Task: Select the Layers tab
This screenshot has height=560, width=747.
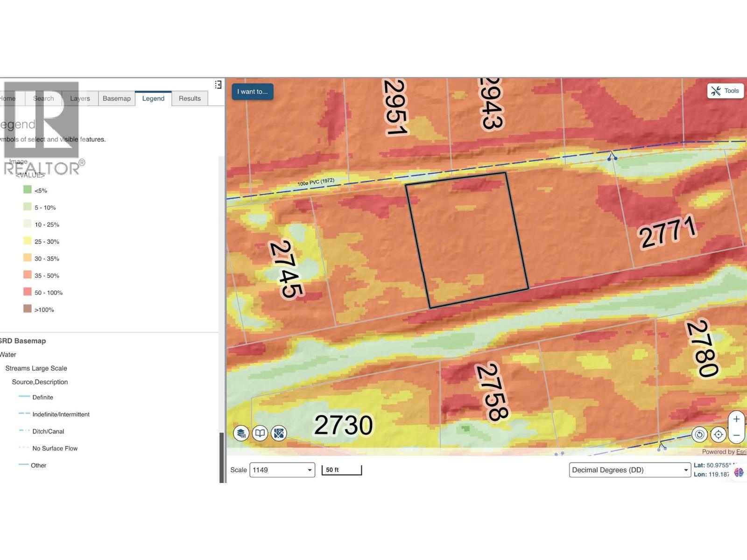Action: (80, 98)
